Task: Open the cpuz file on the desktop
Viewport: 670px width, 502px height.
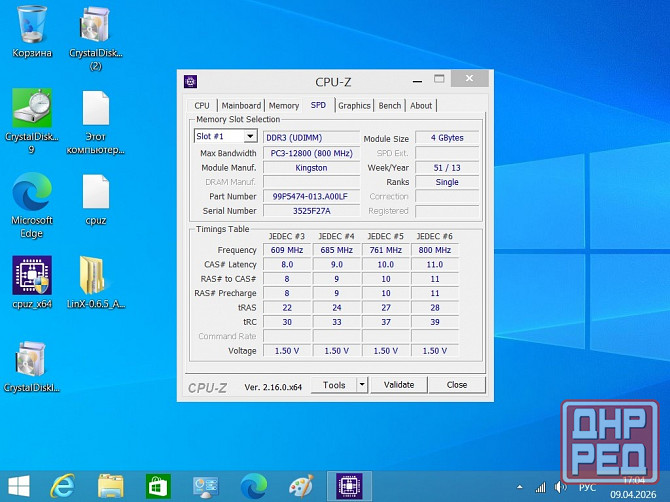Action: click(x=96, y=199)
